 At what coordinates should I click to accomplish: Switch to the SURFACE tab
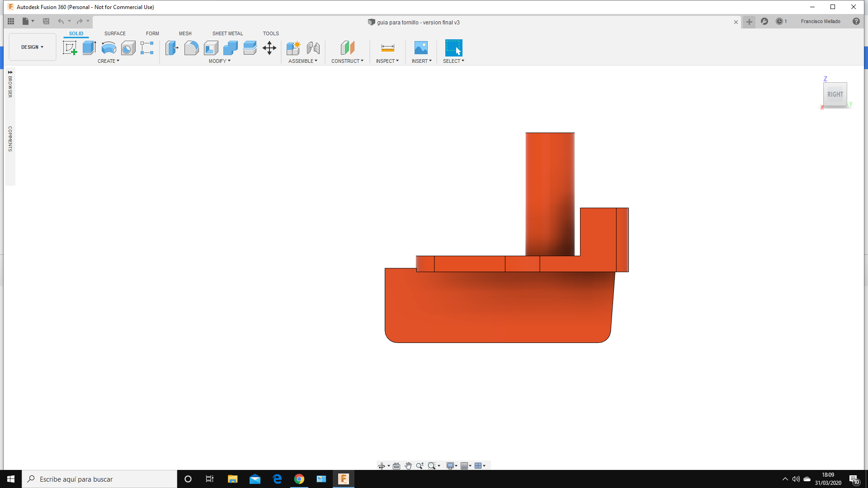pos(115,33)
